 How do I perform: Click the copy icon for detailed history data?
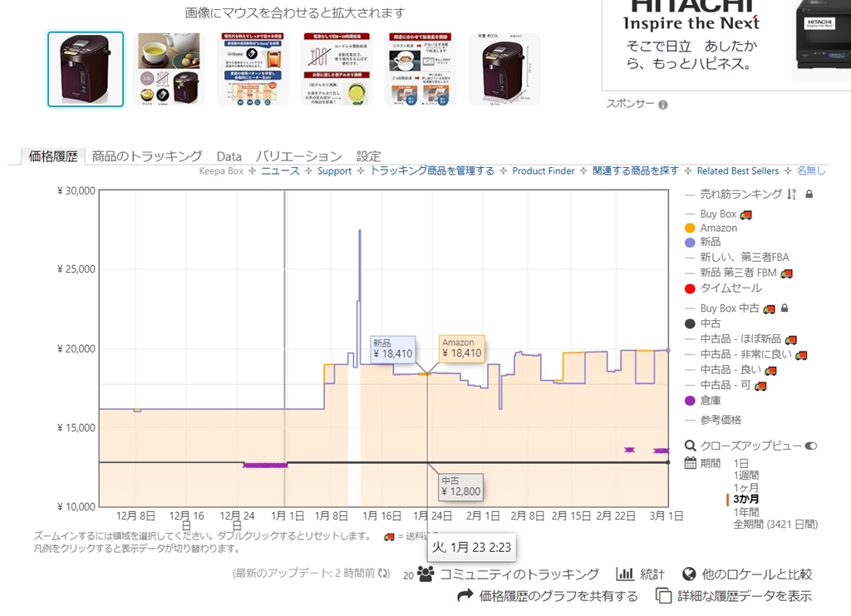[x=663, y=596]
